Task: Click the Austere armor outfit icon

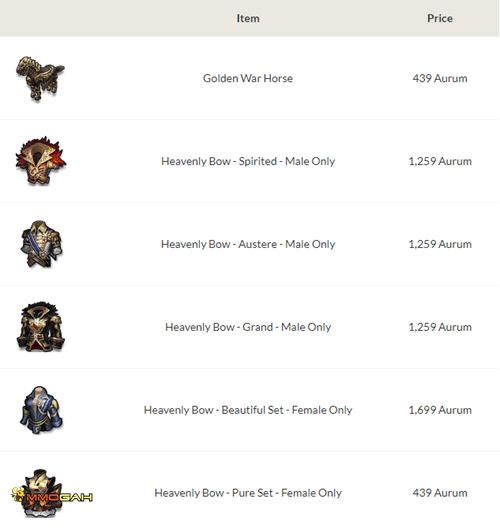Action: pos(41,244)
